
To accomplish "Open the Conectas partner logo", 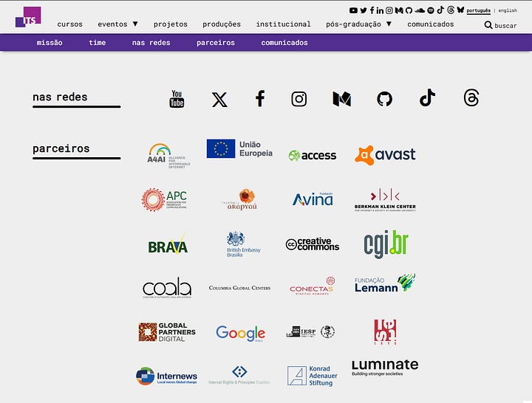I will (313, 286).
